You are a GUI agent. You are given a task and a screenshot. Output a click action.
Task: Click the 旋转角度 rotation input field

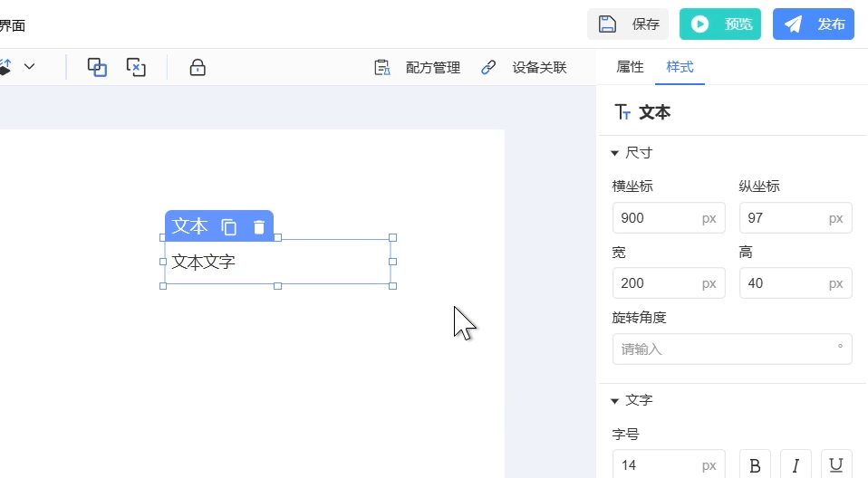point(725,349)
